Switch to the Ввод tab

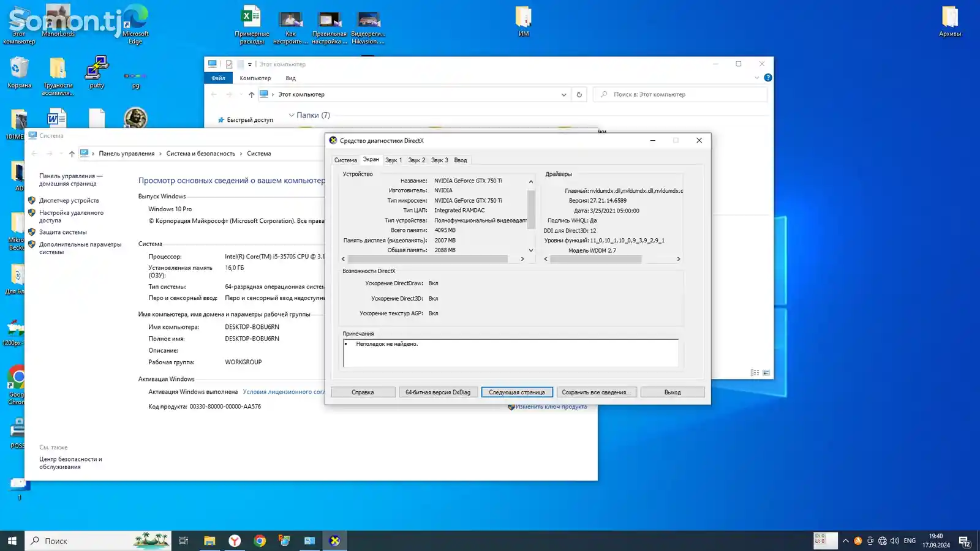pyautogui.click(x=461, y=160)
